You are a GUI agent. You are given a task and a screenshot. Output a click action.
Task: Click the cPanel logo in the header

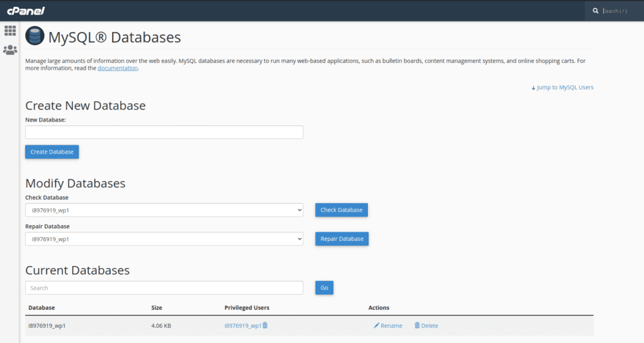(x=25, y=11)
